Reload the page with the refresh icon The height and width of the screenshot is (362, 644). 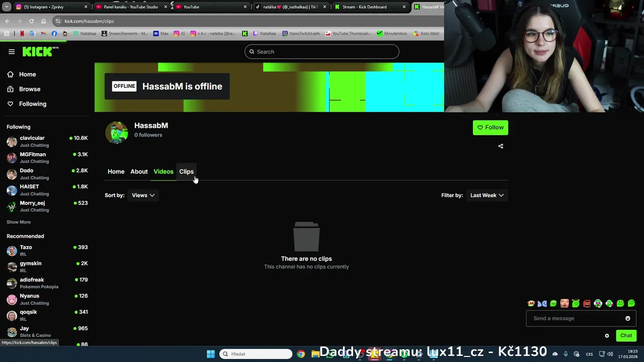(x=31, y=21)
